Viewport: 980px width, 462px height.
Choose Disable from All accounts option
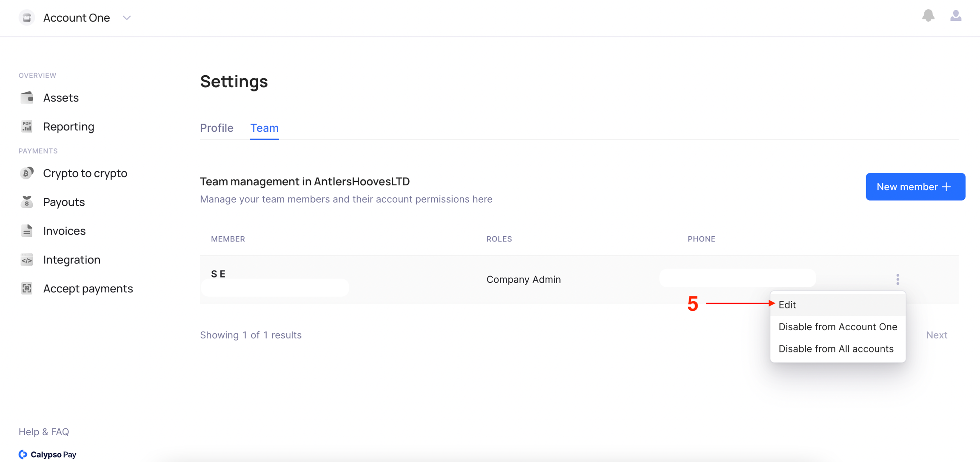tap(836, 349)
